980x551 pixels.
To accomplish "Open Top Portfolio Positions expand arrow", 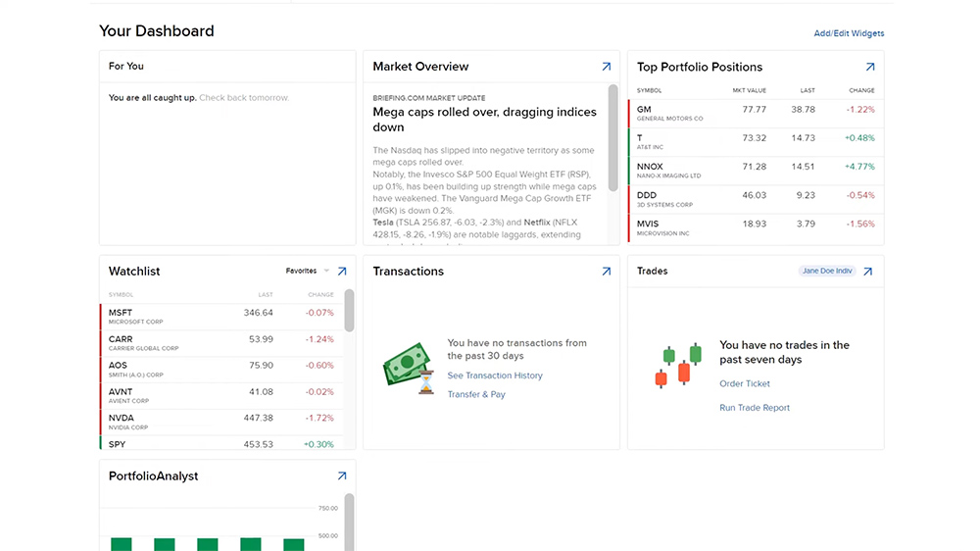I will tap(869, 68).
